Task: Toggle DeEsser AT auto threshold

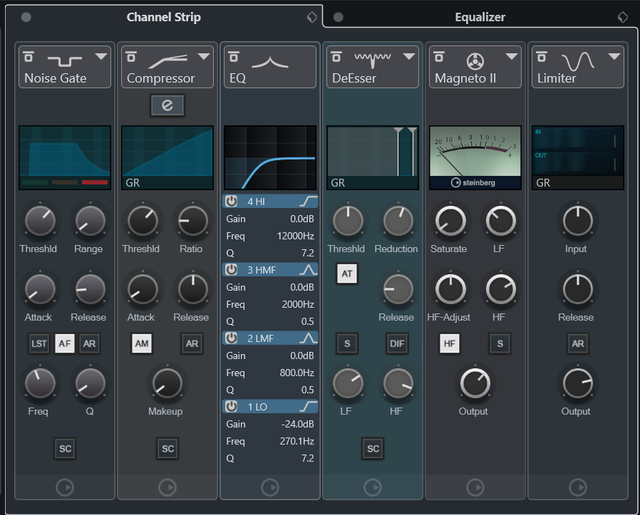Action: (x=347, y=273)
